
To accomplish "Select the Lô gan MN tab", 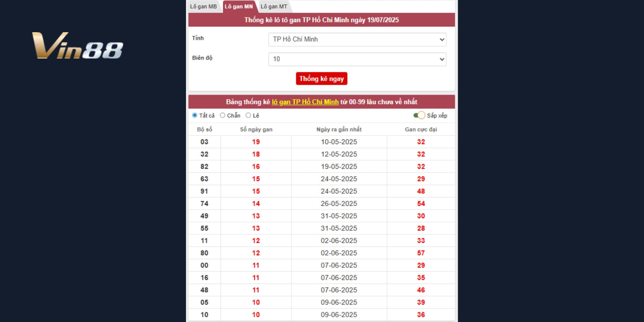I will (x=239, y=7).
